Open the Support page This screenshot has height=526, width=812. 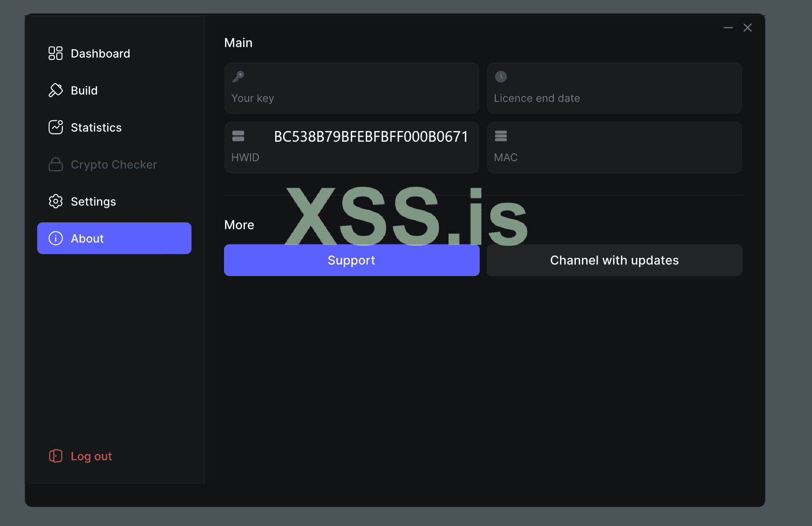click(351, 260)
